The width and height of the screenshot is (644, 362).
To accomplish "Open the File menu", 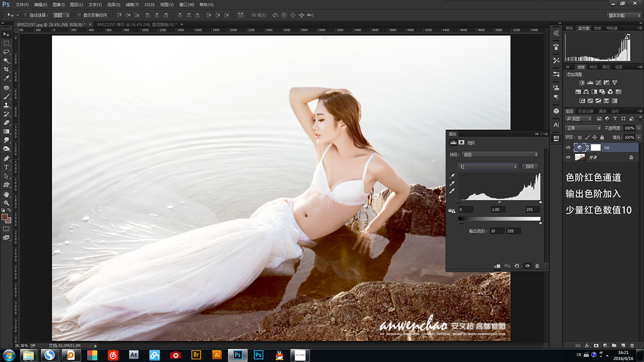I will 22,4.
